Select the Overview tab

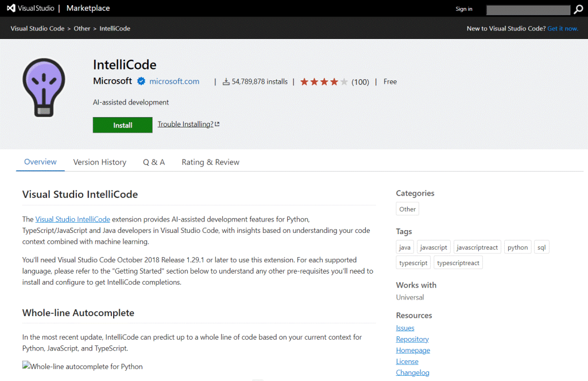click(40, 162)
